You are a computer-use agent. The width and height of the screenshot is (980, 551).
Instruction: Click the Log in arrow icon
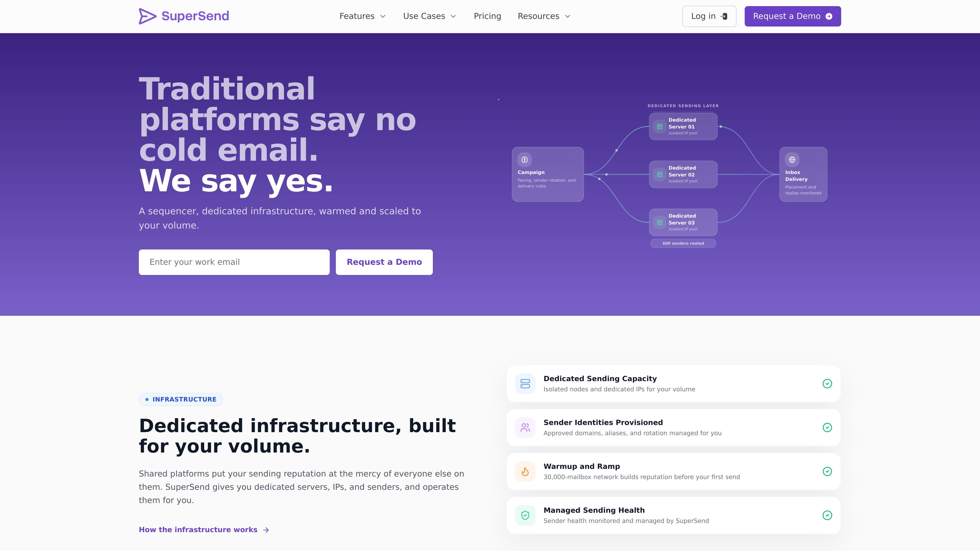coord(724,16)
